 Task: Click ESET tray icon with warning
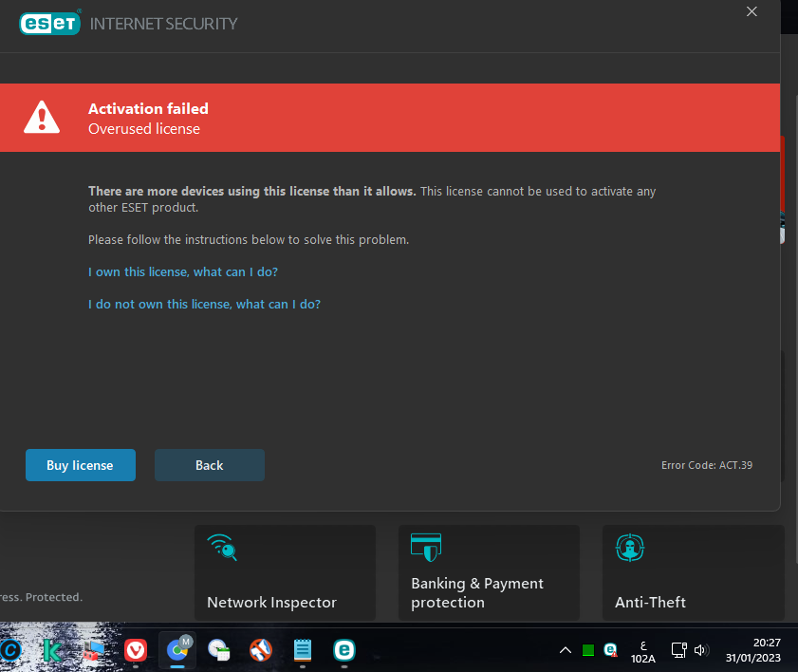tap(611, 650)
